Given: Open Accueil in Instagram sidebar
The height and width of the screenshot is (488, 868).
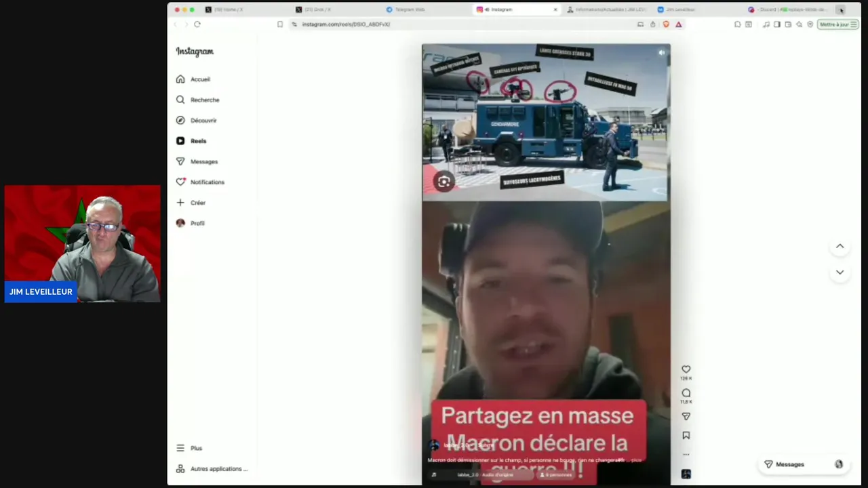Looking at the screenshot, I should [x=193, y=79].
